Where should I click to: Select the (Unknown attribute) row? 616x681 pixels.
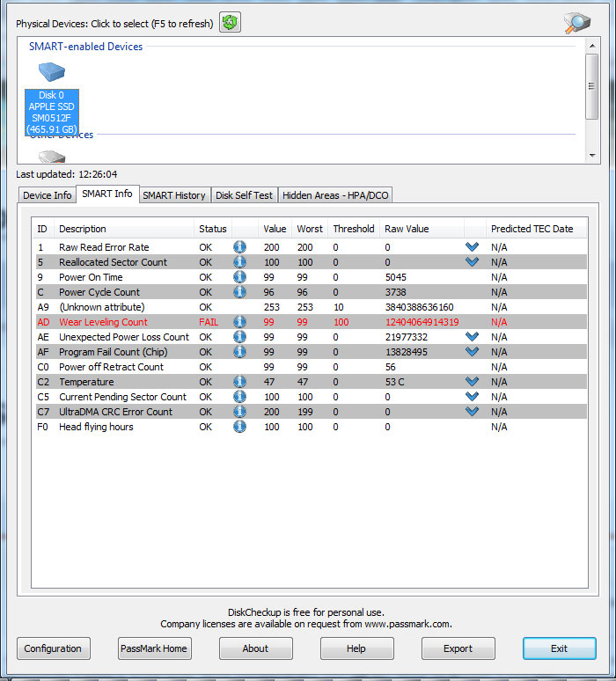[311, 307]
